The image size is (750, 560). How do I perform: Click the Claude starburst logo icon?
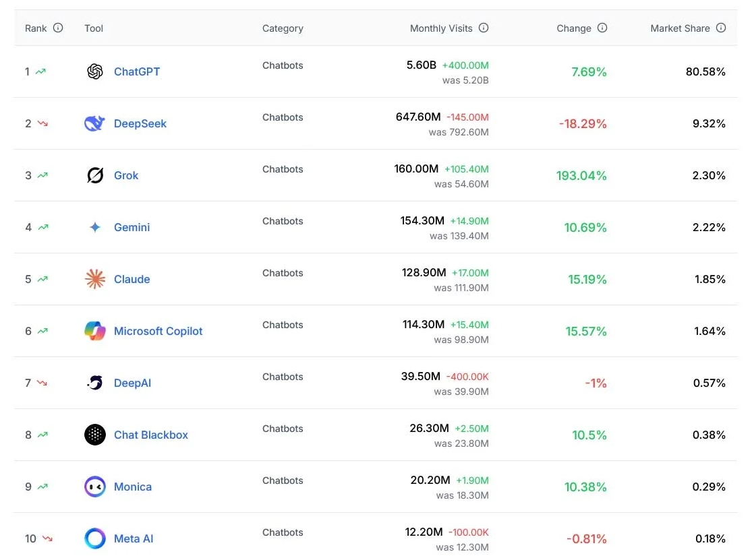(94, 279)
